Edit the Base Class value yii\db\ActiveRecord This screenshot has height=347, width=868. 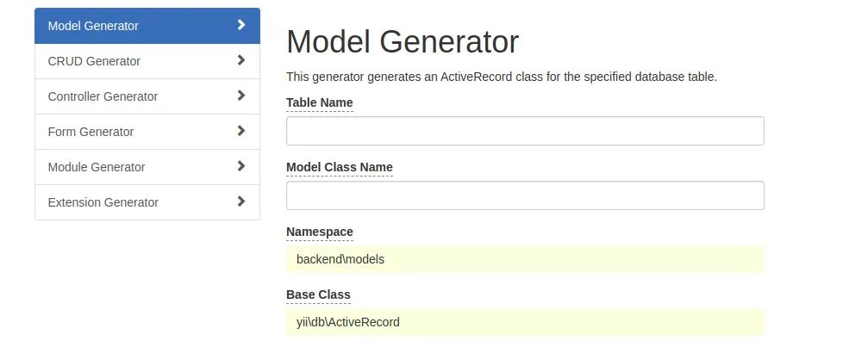[x=525, y=323]
